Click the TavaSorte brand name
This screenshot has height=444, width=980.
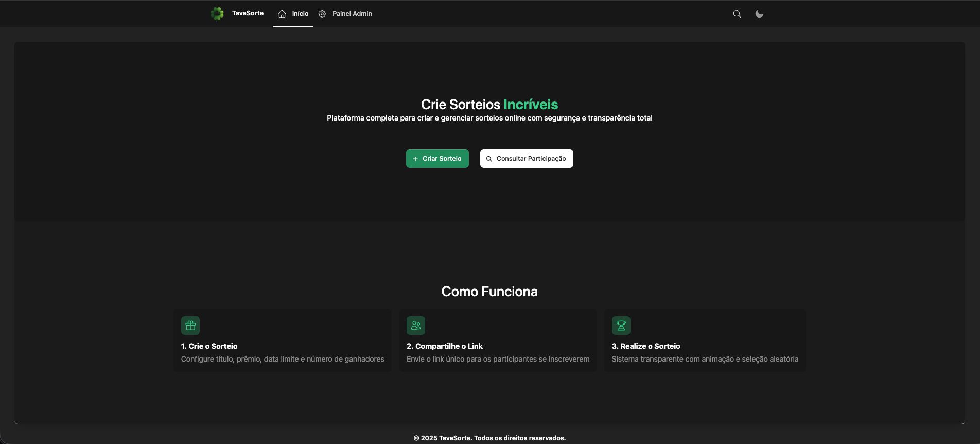[x=248, y=13]
